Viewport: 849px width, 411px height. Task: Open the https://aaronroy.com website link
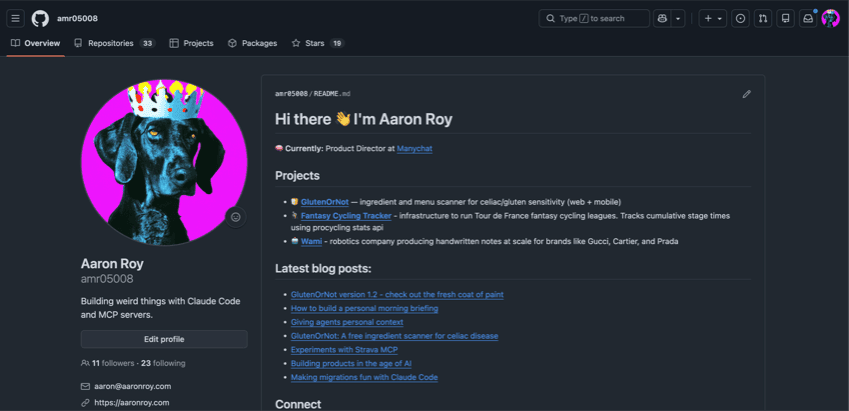pos(132,403)
